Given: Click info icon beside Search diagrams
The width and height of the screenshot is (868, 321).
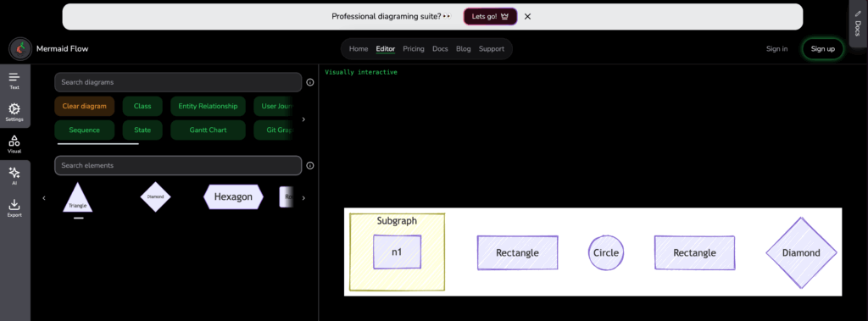Looking at the screenshot, I should point(310,82).
